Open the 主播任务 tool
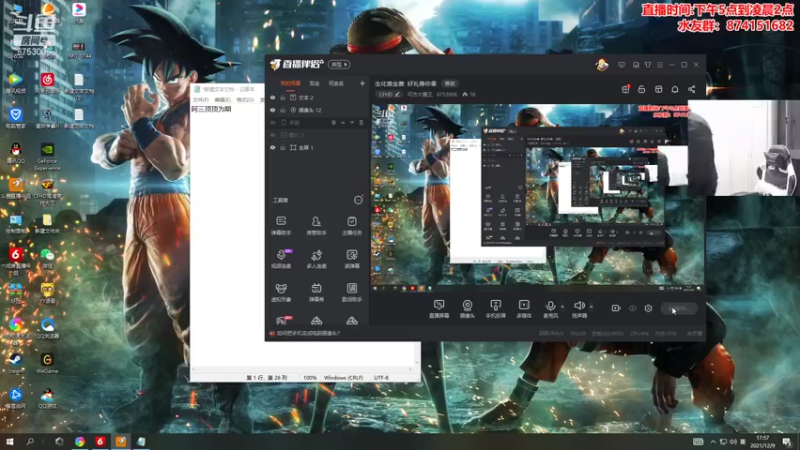This screenshot has width=800, height=450. [352, 225]
